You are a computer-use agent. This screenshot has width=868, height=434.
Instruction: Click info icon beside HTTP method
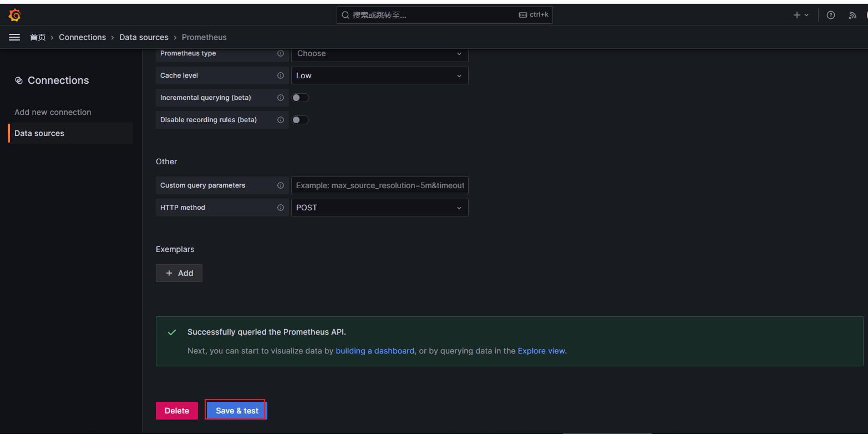tap(281, 208)
